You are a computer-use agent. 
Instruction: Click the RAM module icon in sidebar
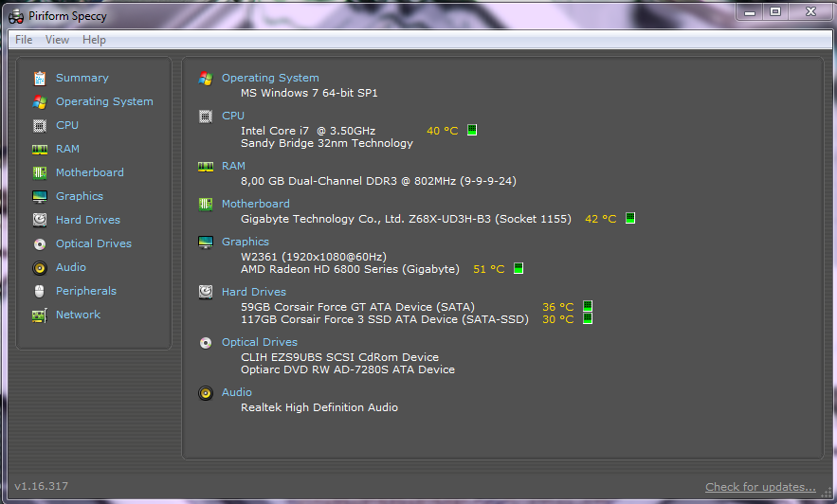click(x=40, y=150)
